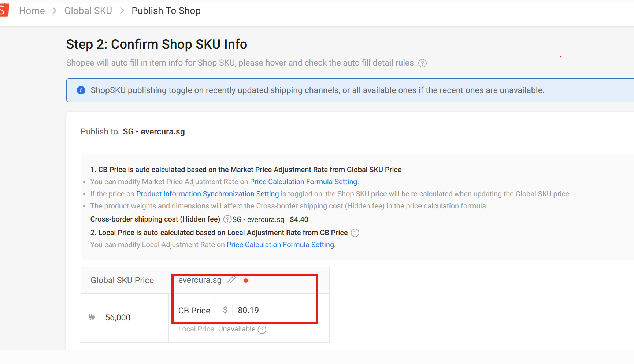
Task: Click the breadcrumb arrow after Home
Action: (55, 11)
